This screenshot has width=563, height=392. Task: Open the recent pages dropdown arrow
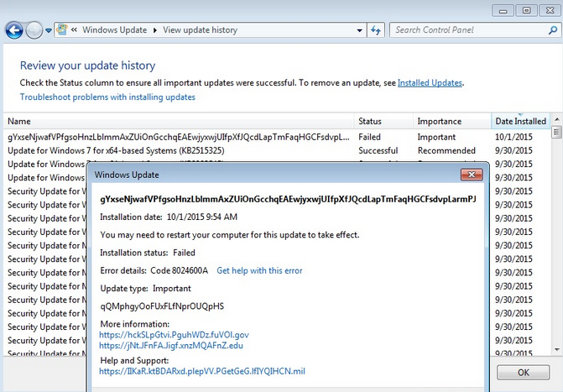point(49,30)
